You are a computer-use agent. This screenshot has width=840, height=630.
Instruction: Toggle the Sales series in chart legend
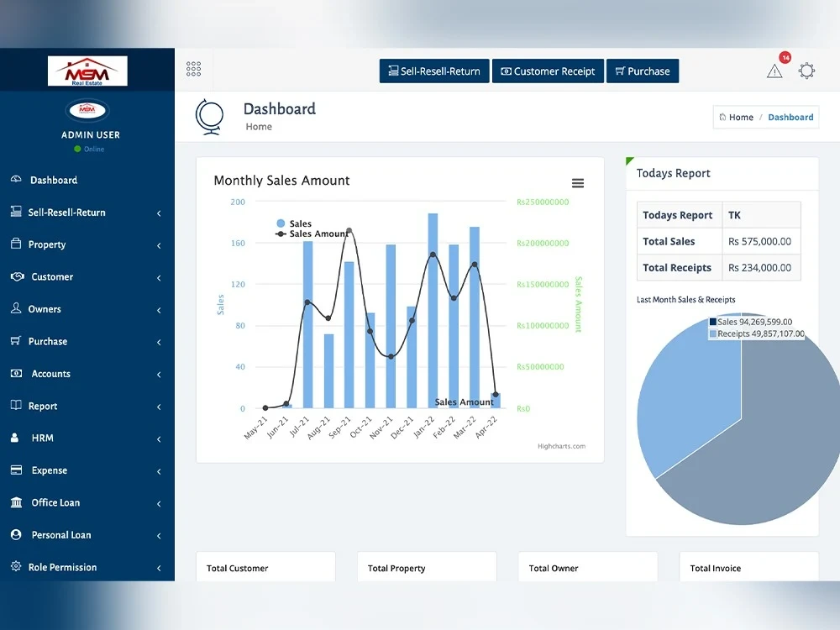[x=293, y=223]
